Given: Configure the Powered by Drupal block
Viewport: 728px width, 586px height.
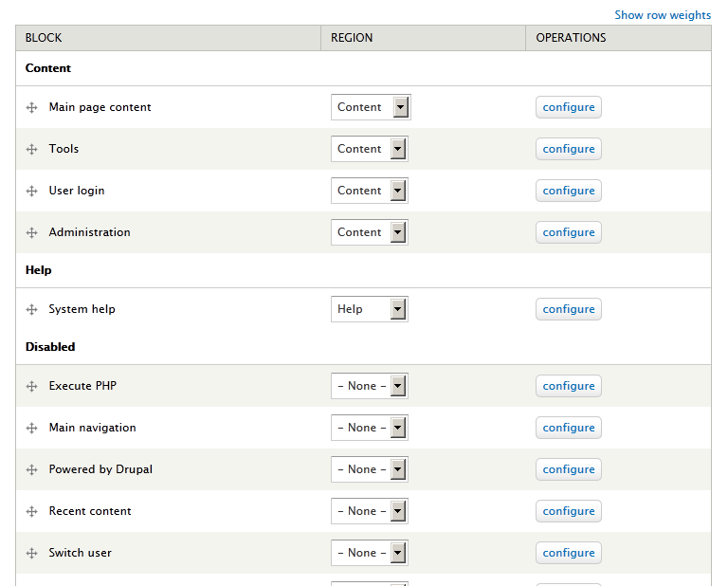Looking at the screenshot, I should (x=569, y=469).
